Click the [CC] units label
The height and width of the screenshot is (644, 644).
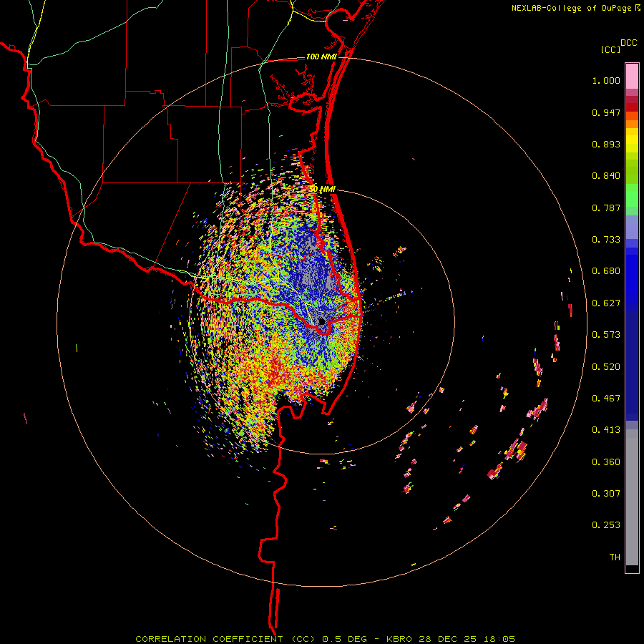(x=611, y=49)
